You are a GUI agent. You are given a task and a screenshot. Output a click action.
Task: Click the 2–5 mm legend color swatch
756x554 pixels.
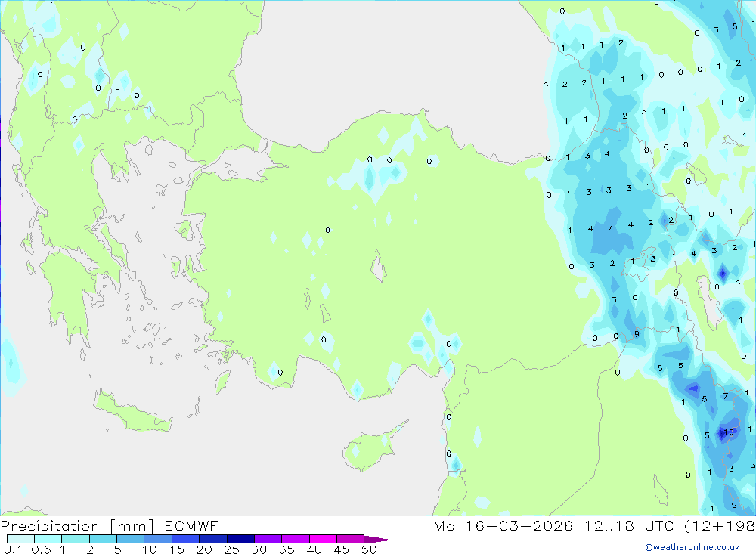pos(103,539)
